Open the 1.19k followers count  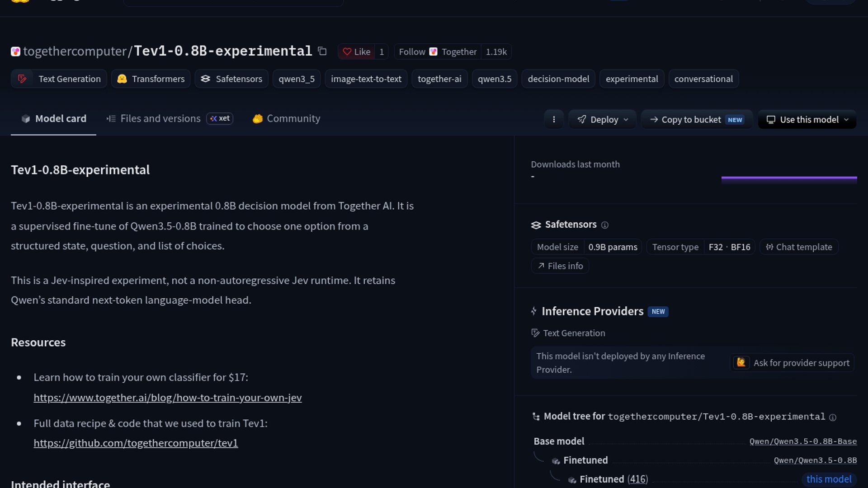point(496,52)
